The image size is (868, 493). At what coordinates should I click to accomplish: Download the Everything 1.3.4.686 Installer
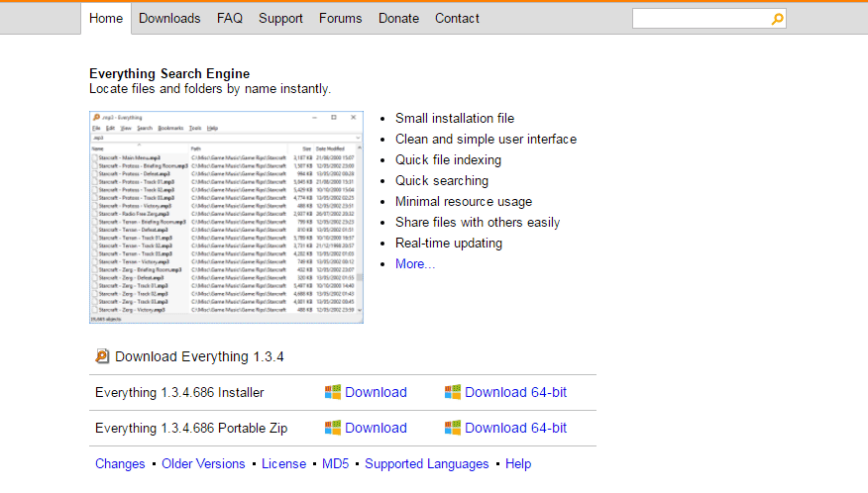click(376, 392)
